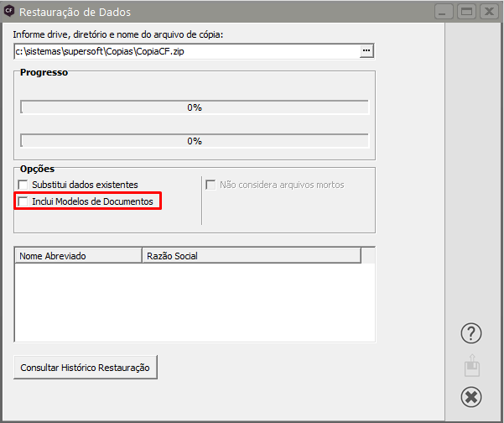Click the backup file path input field
The width and height of the screenshot is (504, 423).
point(184,51)
